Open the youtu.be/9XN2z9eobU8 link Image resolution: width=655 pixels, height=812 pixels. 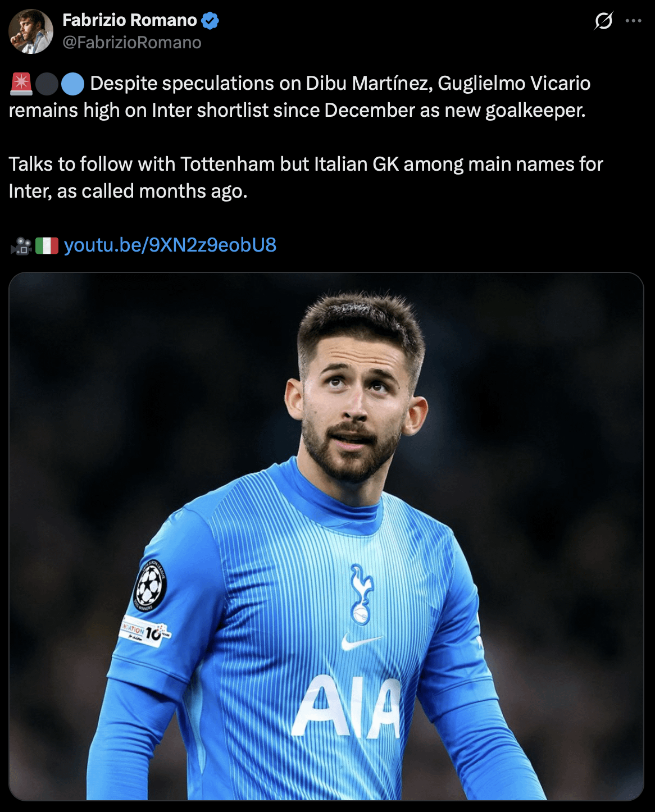point(170,245)
